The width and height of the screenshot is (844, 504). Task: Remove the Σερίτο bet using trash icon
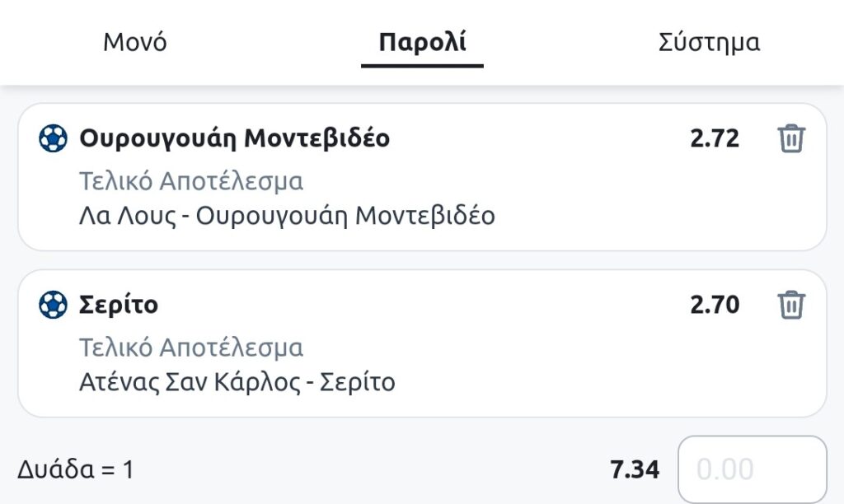790,305
